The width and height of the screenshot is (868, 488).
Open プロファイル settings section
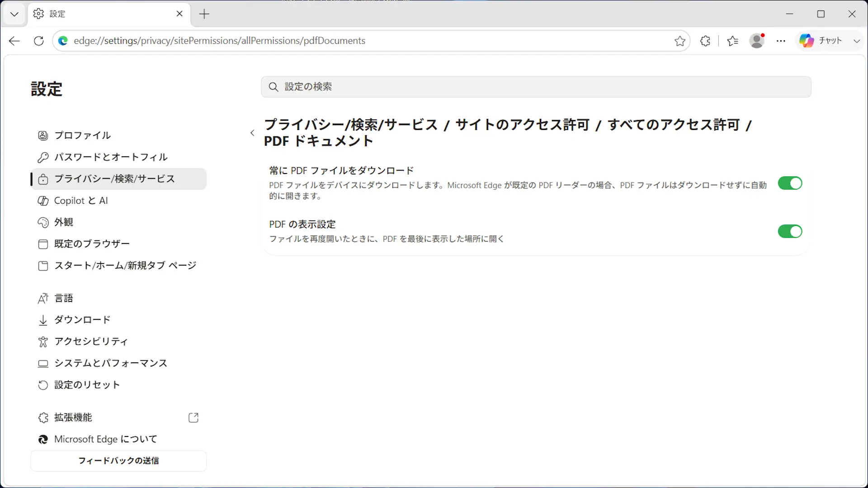tap(118, 135)
